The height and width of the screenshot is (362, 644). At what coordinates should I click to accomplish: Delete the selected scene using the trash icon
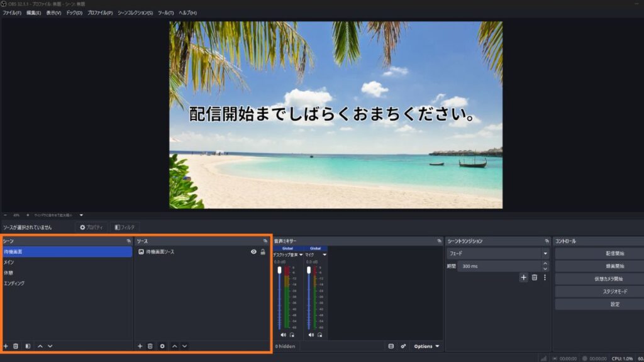point(16,346)
